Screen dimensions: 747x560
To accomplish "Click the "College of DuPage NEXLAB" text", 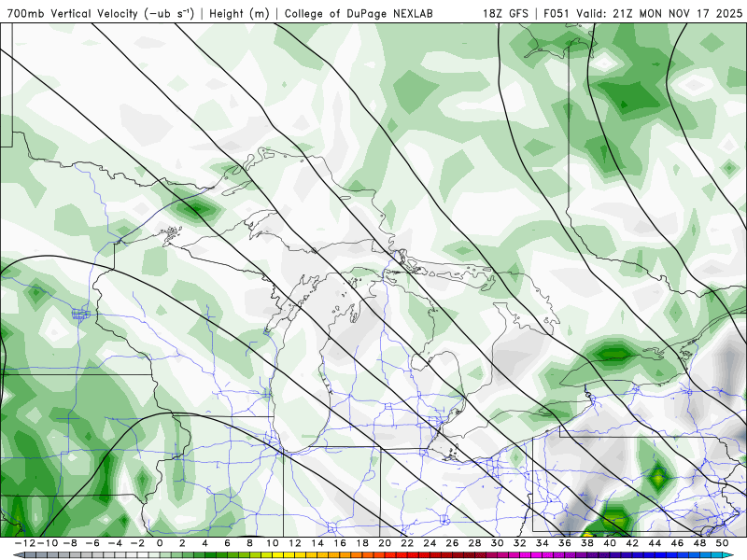I will coord(359,14).
